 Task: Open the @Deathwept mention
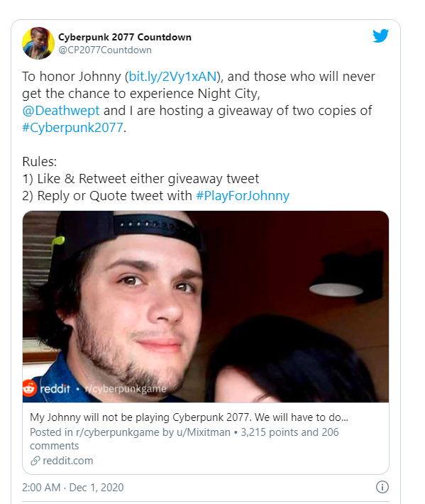(61, 111)
